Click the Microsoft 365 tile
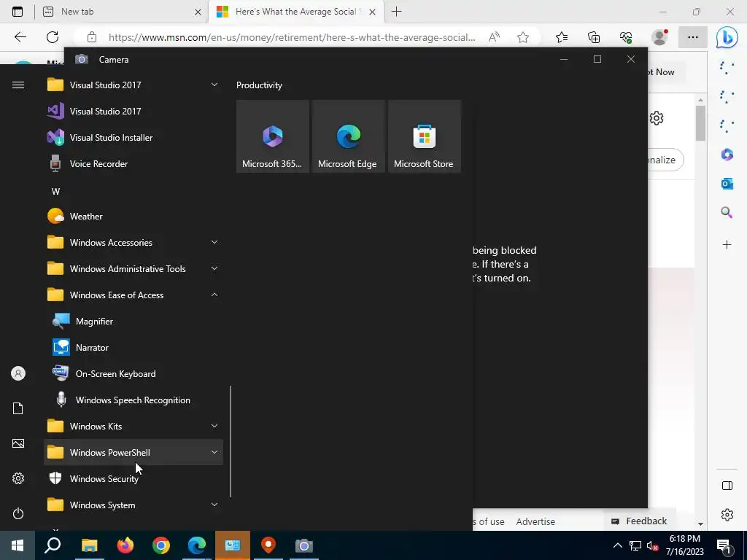747x560 pixels. tap(273, 136)
